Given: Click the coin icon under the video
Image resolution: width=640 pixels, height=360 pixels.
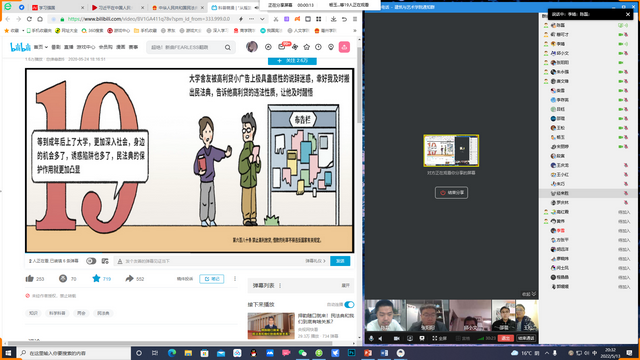Looking at the screenshot, I should pos(63,278).
